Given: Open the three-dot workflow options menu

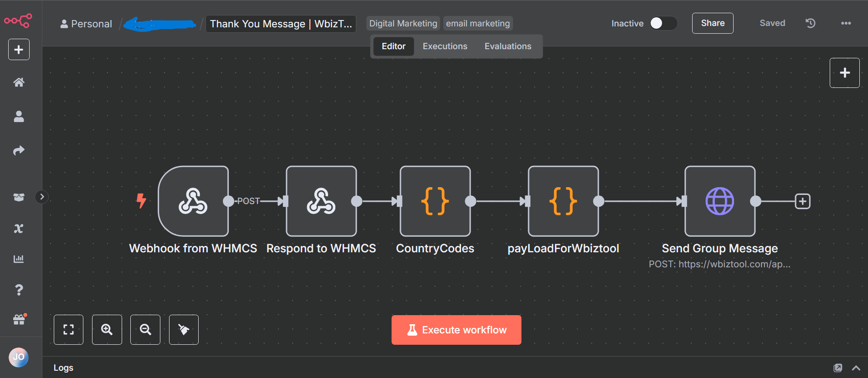Looking at the screenshot, I should (x=846, y=23).
